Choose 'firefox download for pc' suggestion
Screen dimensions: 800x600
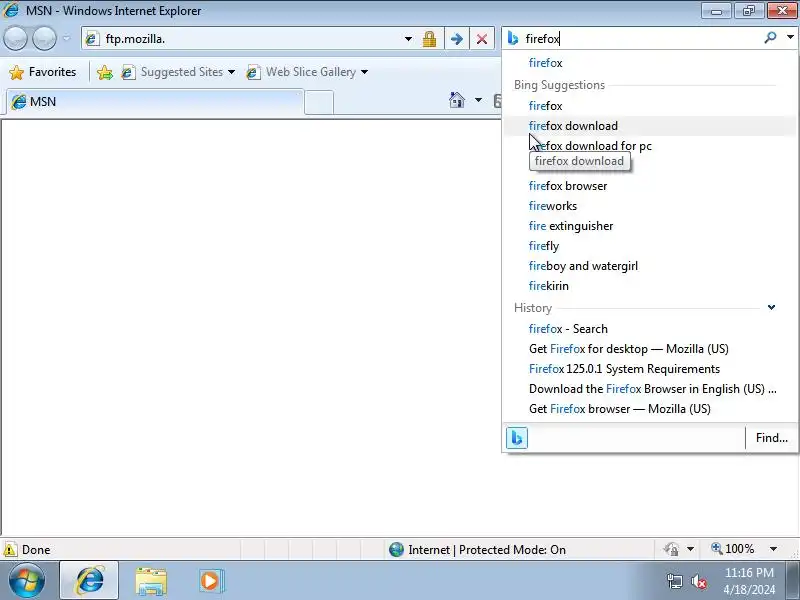point(650,145)
